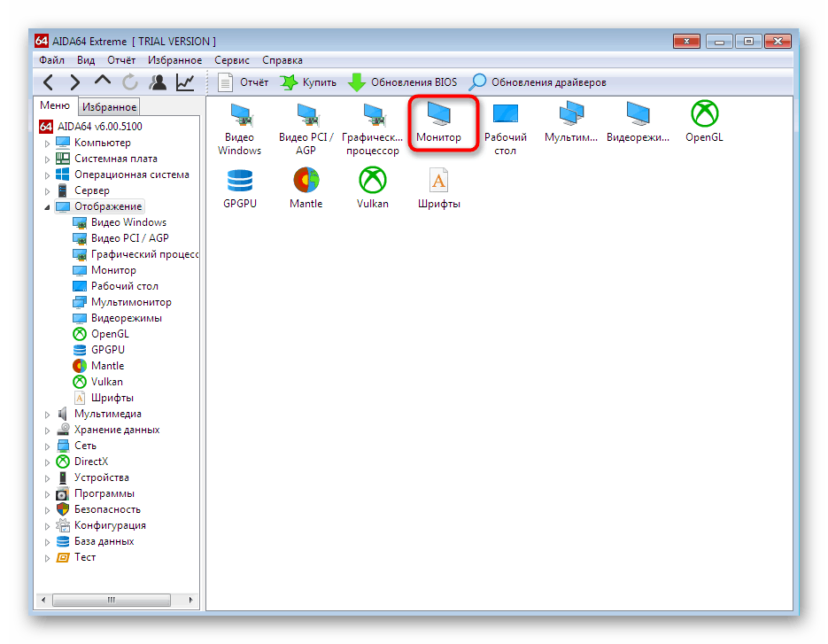Expand the Безопасность tree node
The width and height of the screenshot is (828, 644).
(x=47, y=510)
